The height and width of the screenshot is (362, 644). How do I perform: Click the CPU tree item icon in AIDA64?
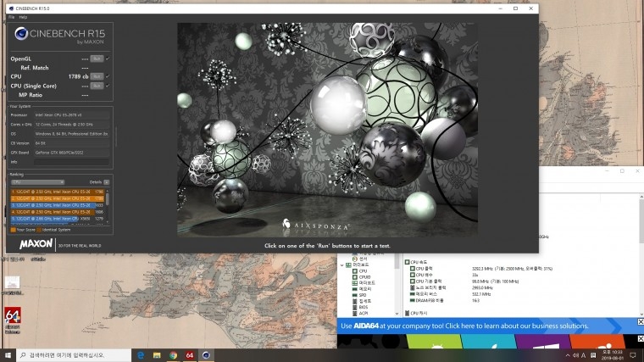pyautogui.click(x=355, y=271)
